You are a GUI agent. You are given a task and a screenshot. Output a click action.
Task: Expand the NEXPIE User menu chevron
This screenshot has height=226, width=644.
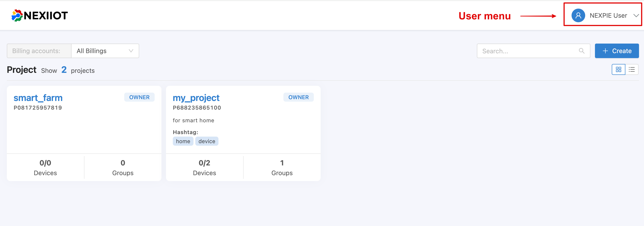click(636, 15)
